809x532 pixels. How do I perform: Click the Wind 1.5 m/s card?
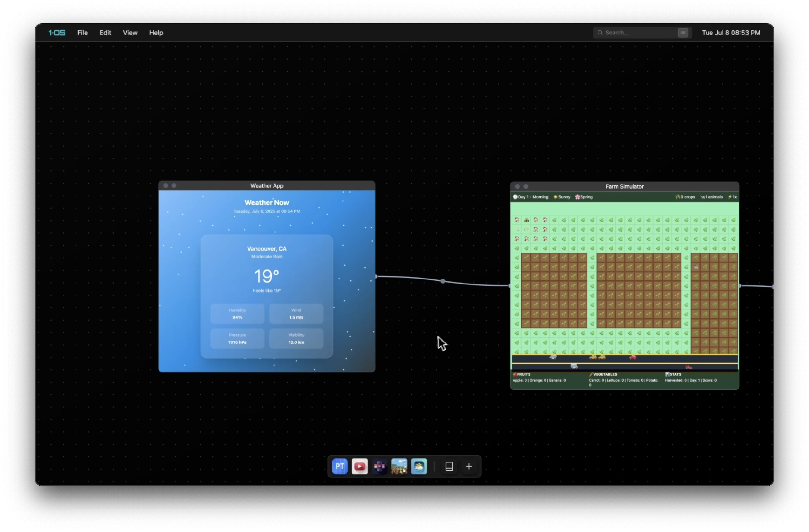[x=296, y=313]
